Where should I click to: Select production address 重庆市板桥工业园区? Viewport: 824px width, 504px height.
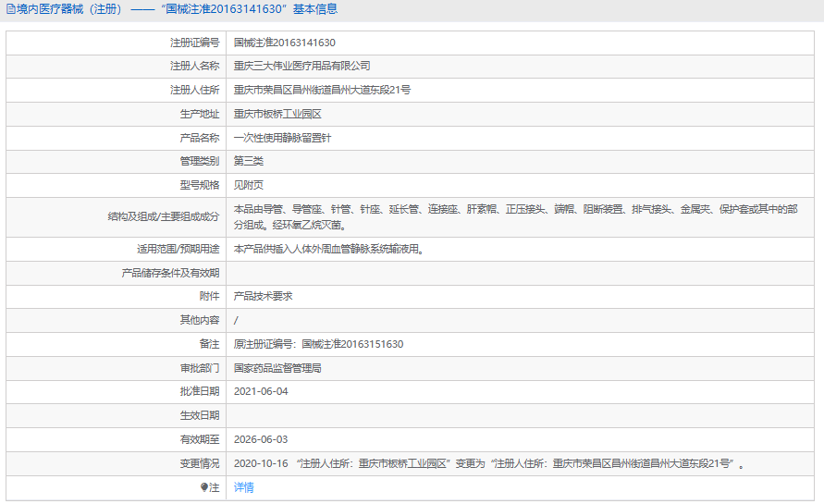[x=277, y=114]
